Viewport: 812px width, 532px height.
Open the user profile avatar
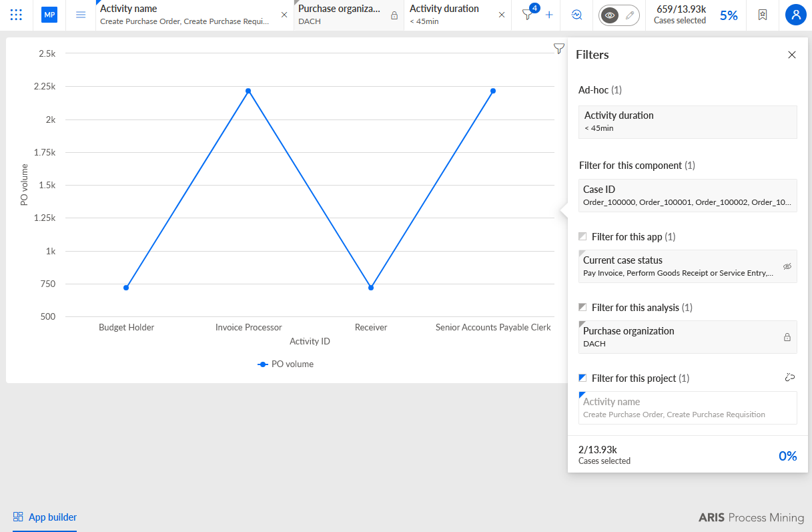795,15
